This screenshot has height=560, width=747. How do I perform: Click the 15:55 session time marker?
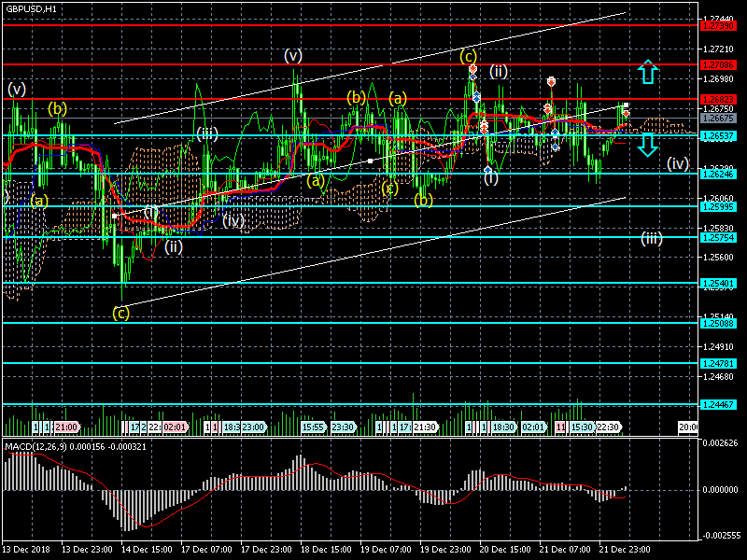coord(313,427)
